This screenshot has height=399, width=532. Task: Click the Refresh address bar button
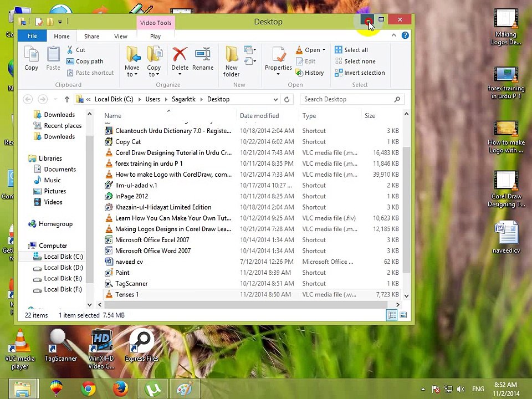point(287,99)
